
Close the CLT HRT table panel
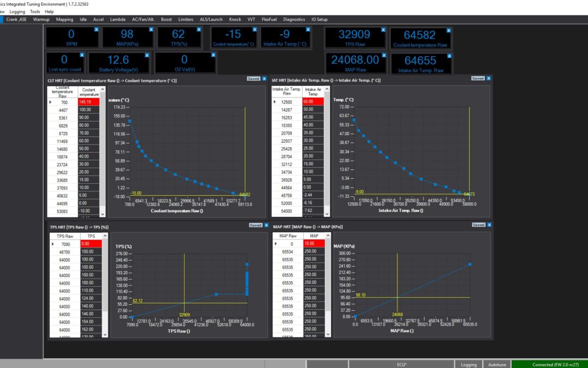tap(264, 79)
